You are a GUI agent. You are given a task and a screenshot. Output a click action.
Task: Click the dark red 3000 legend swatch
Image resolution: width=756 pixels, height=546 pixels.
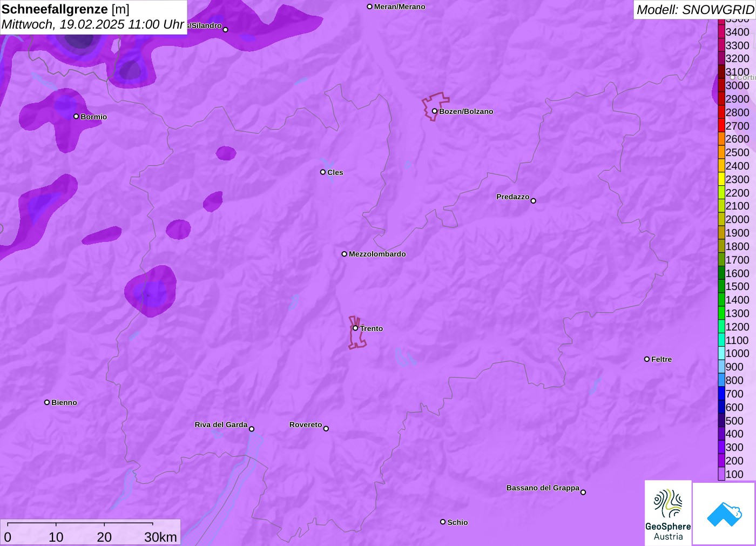721,85
